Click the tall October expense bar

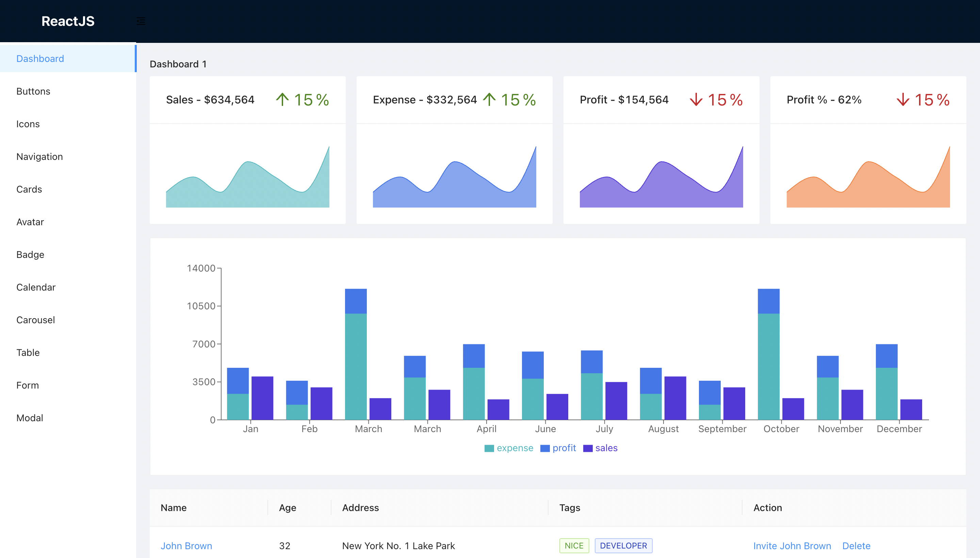click(768, 366)
